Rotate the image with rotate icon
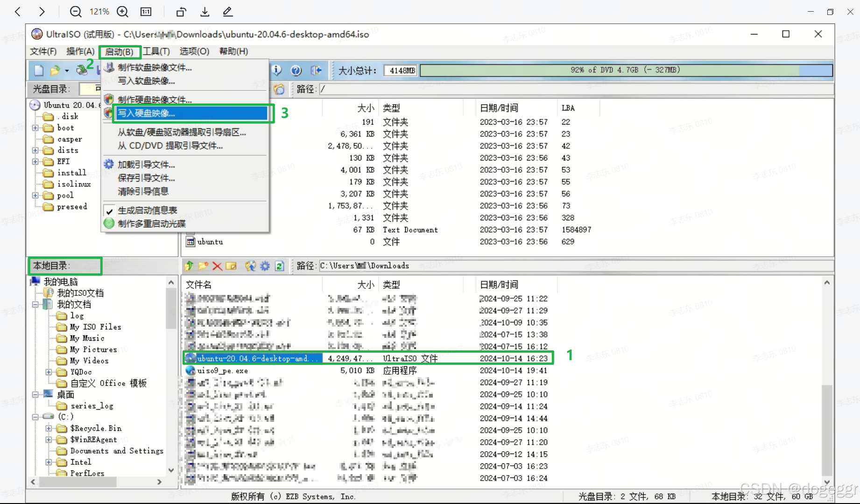The width and height of the screenshot is (860, 504). pos(181,12)
